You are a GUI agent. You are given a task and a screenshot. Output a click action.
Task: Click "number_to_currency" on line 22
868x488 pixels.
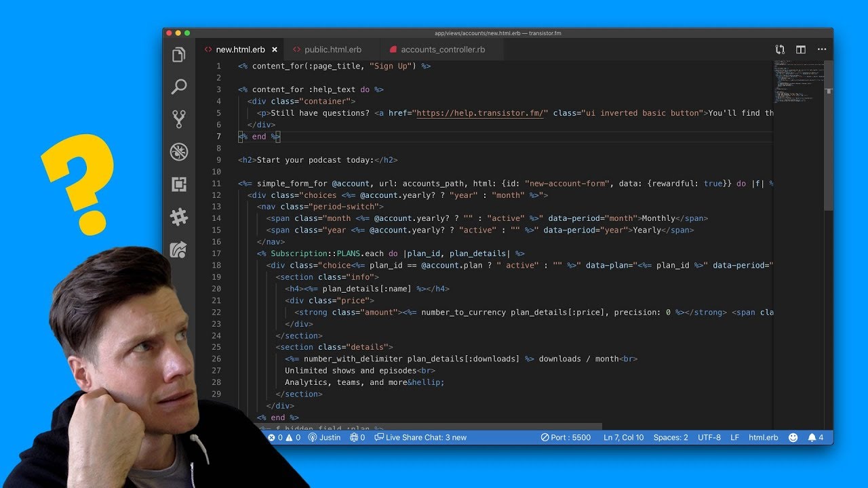pos(463,312)
